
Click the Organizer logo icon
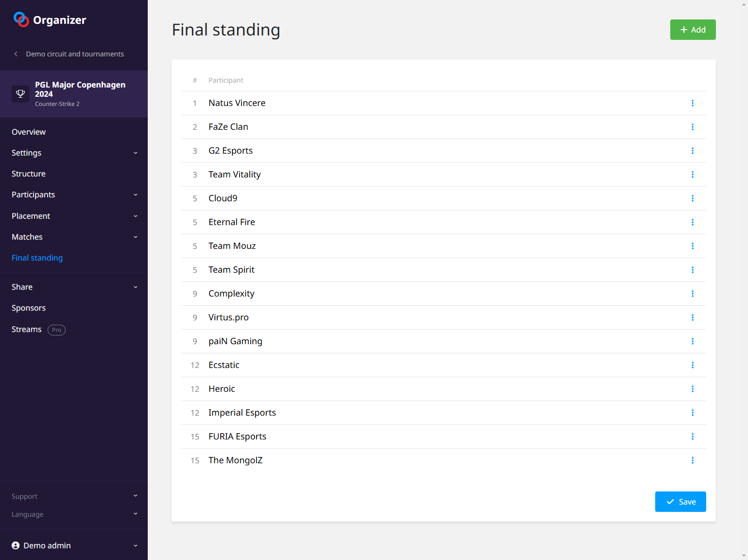(x=21, y=19)
